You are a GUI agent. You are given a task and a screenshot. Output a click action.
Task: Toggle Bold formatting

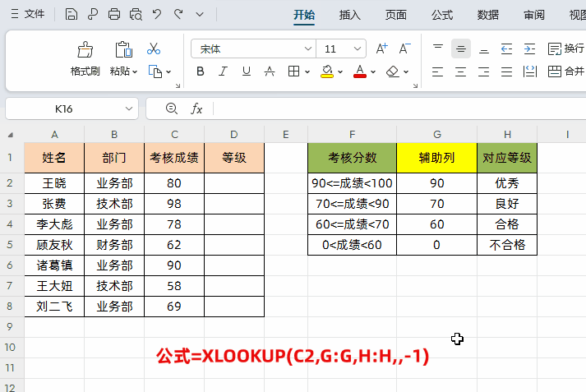(x=201, y=71)
